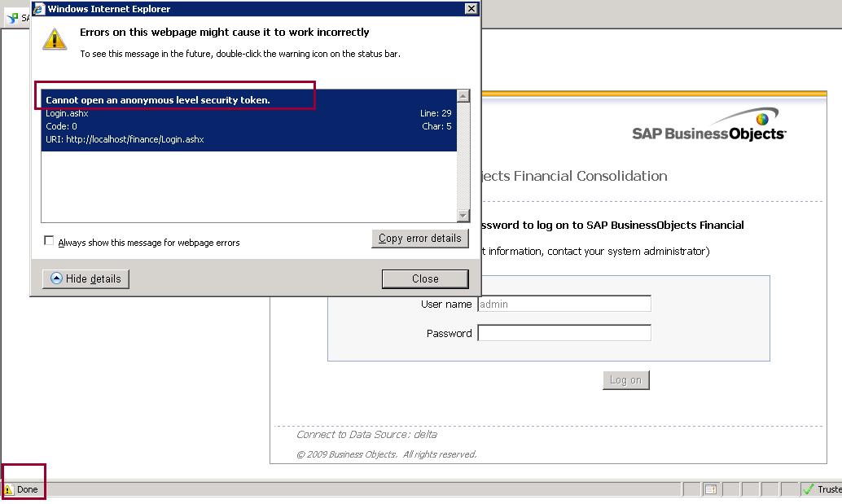Focus the User name field
This screenshot has width=842, height=504.
click(564, 304)
